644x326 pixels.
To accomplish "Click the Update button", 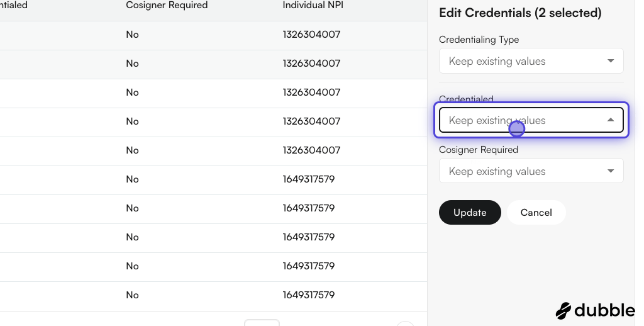I will tap(470, 213).
